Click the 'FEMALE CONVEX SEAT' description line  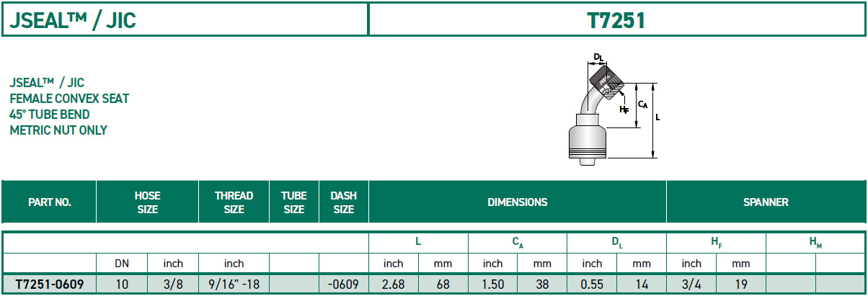[69, 99]
